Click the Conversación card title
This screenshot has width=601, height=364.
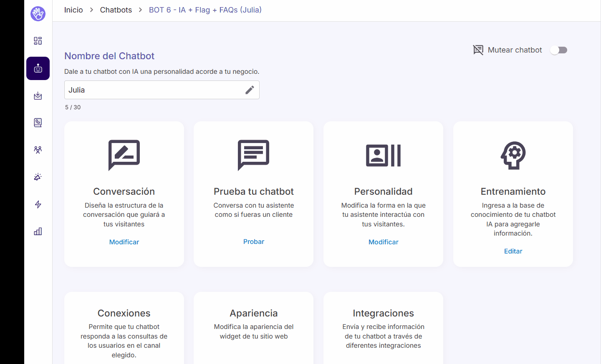(124, 191)
